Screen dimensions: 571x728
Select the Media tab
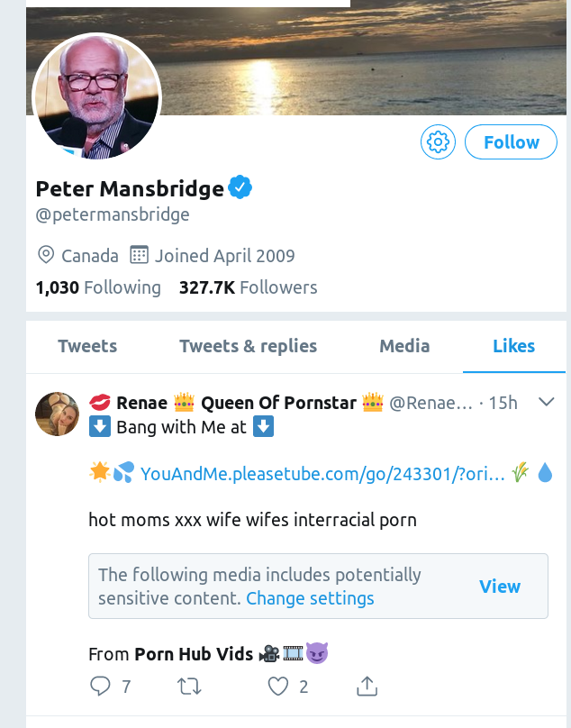(x=404, y=346)
